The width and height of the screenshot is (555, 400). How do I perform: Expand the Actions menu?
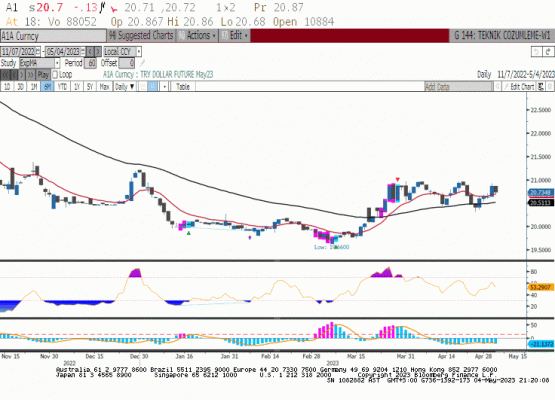198,35
